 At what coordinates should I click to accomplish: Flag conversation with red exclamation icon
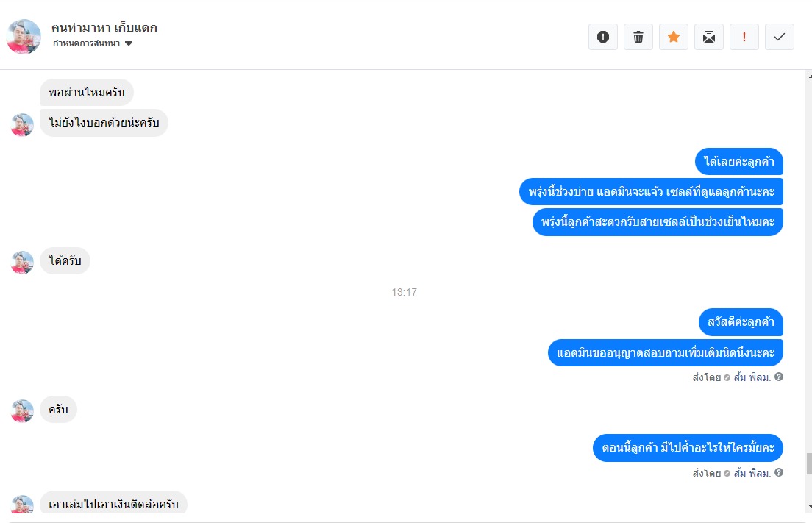point(744,37)
